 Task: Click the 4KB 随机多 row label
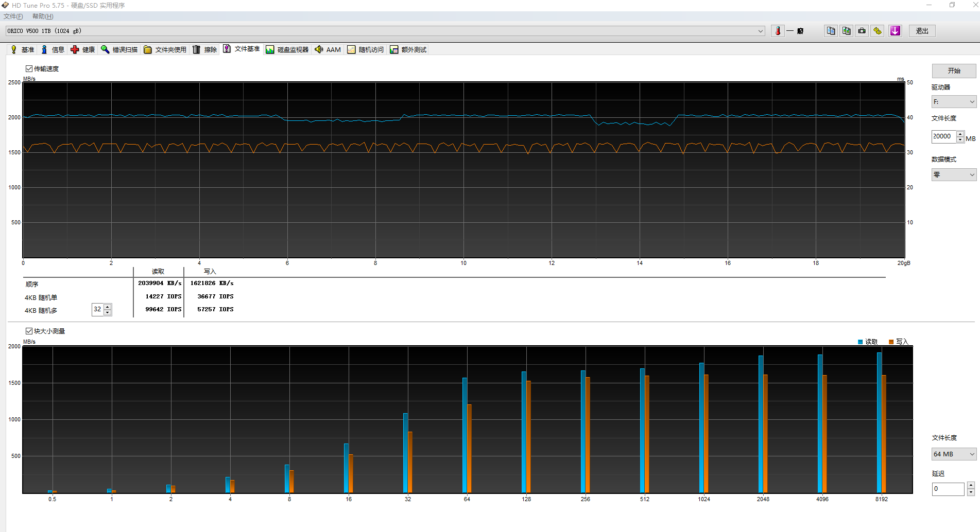point(41,310)
